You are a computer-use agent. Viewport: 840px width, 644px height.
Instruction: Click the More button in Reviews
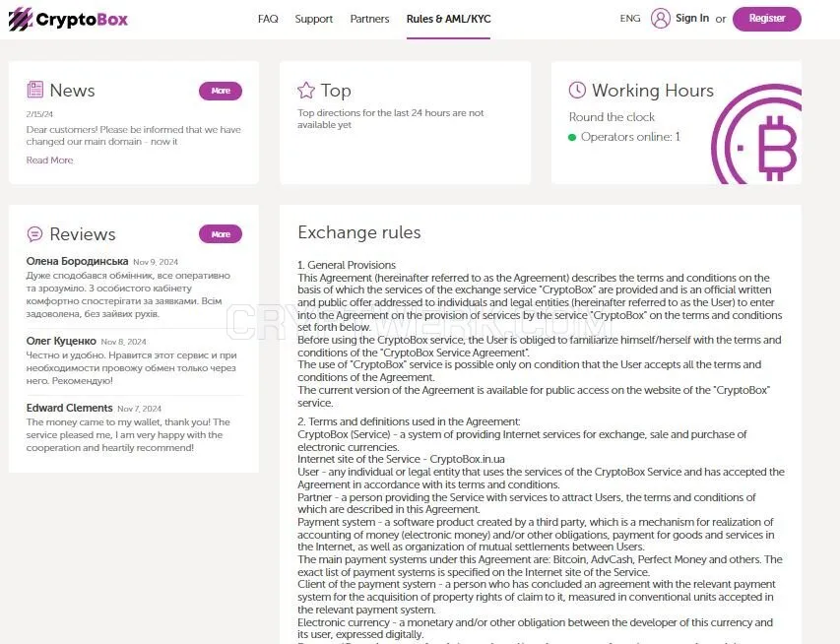pyautogui.click(x=221, y=234)
